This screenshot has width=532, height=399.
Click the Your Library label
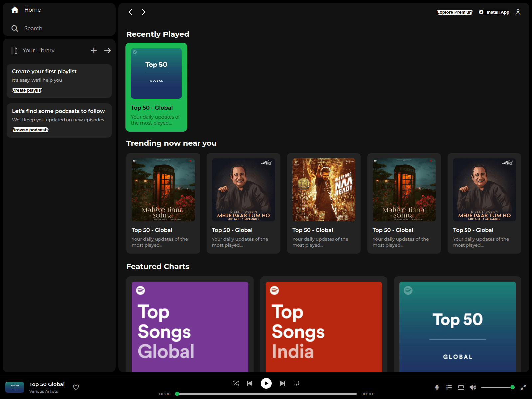pos(39,50)
